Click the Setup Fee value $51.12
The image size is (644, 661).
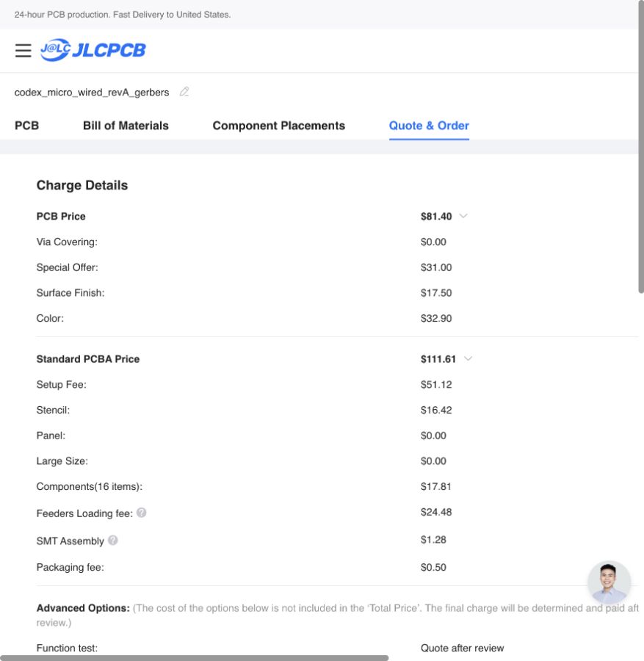tap(436, 384)
